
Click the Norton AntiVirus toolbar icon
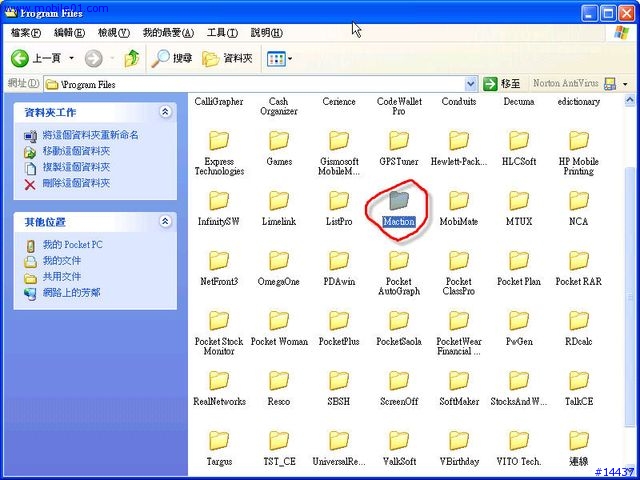[x=610, y=84]
